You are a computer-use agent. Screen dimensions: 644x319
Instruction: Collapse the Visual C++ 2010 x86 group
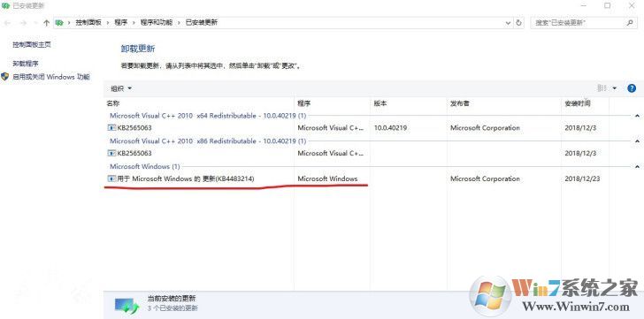(x=637, y=141)
